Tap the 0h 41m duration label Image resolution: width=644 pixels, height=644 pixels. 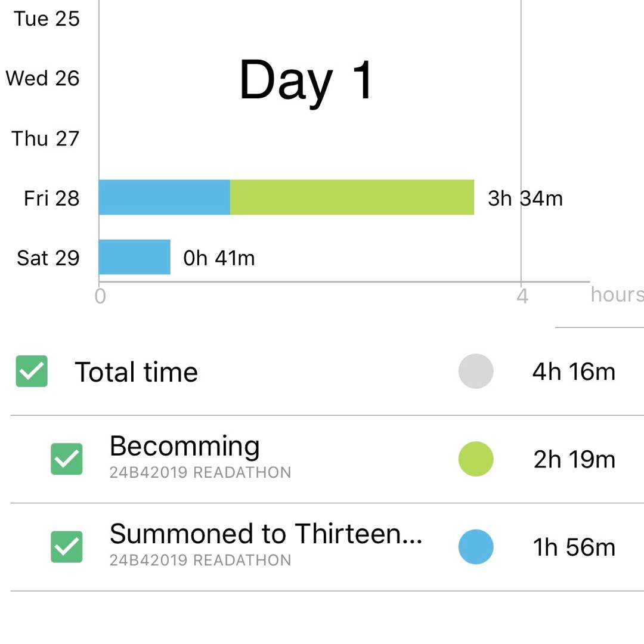219,258
